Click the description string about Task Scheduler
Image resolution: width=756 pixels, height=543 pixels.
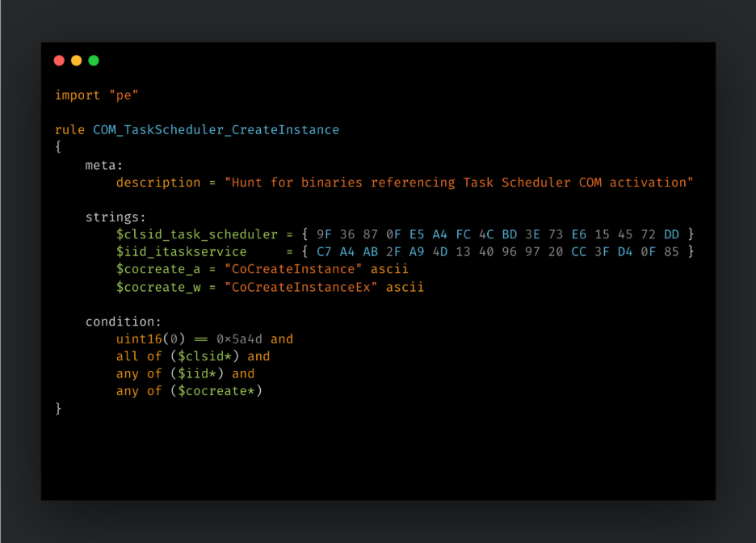pos(459,183)
